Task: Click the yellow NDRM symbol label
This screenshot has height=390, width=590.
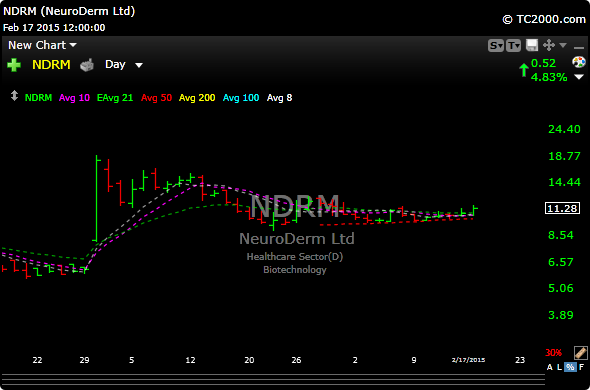Action: [51, 65]
